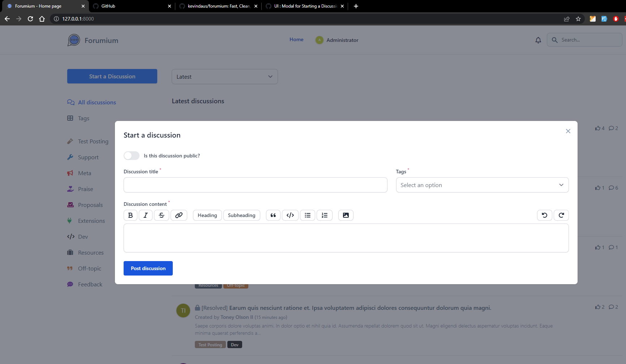Click the thumbs-up count 4 icon
Viewport: 626px width, 364px height.
point(598,128)
